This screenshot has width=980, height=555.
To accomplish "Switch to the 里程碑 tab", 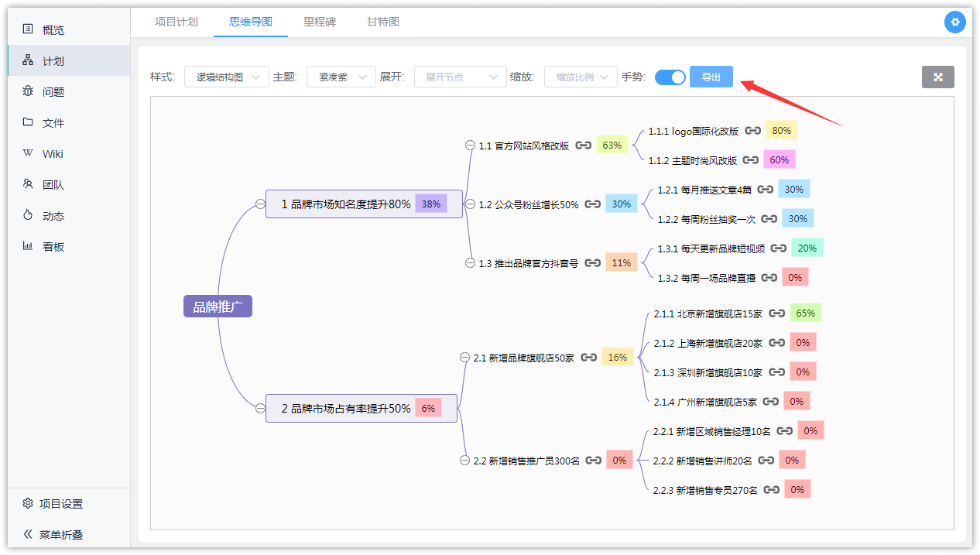I will click(320, 22).
